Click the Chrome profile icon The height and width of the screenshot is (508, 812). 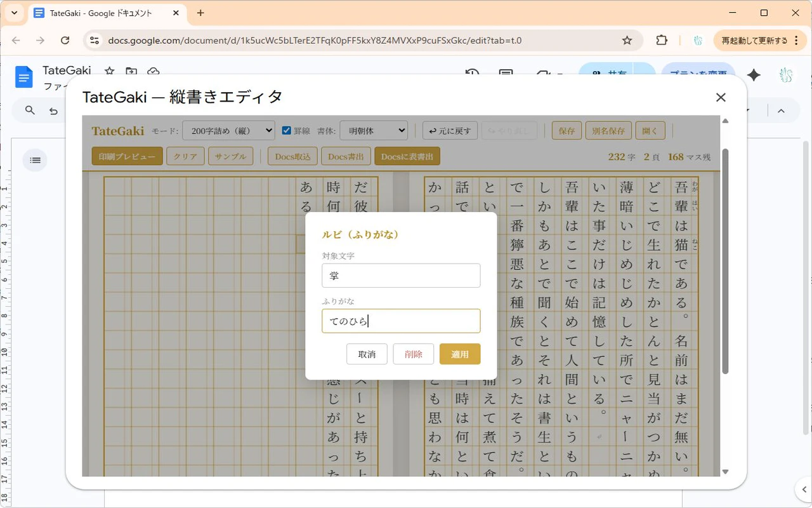698,40
